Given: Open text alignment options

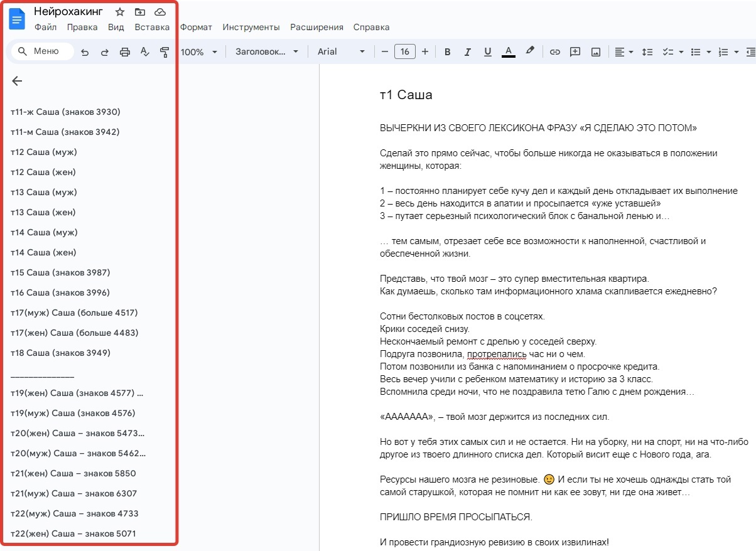Looking at the screenshot, I should click(x=624, y=52).
